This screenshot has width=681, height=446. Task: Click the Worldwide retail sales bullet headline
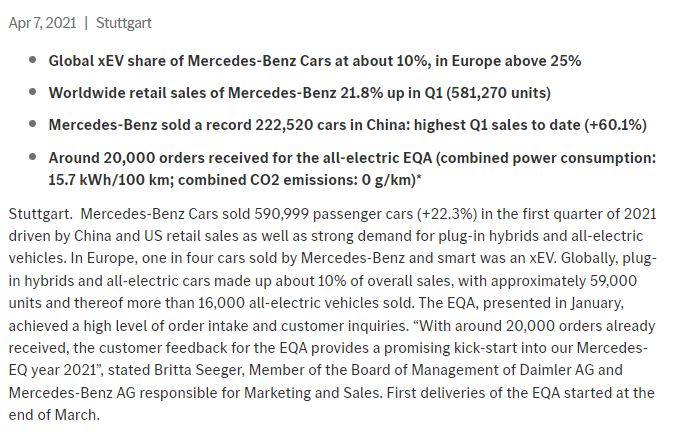click(299, 93)
